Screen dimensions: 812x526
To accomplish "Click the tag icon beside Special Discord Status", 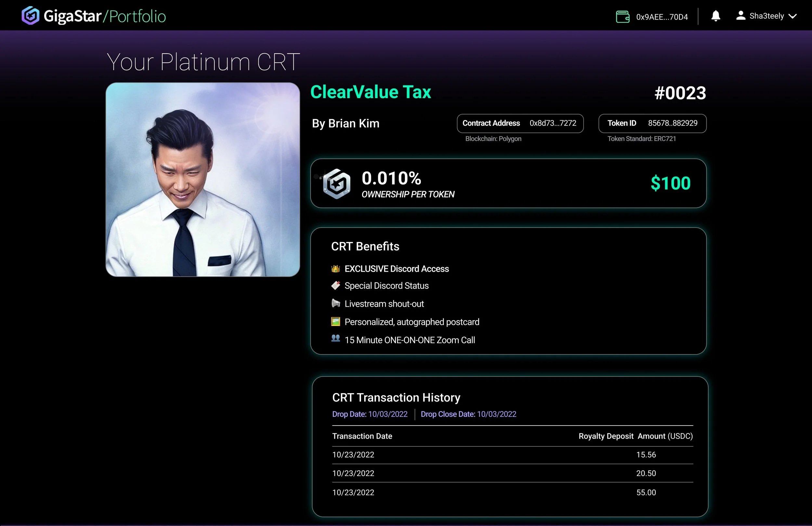I will (x=335, y=285).
